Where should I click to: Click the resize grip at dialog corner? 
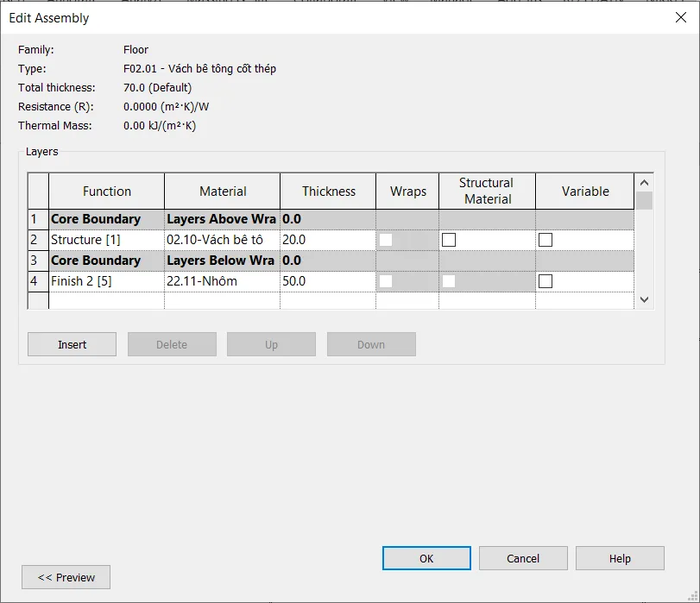tap(693, 596)
